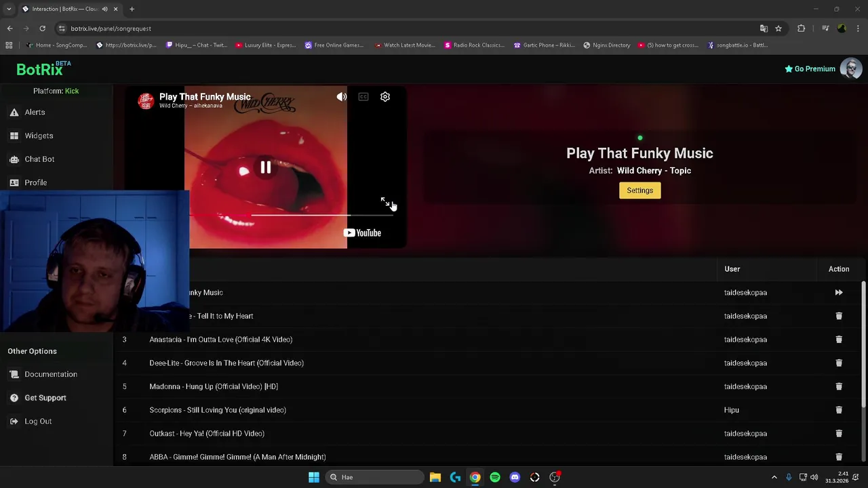Open the volume control in the tray
Image resolution: width=868 pixels, height=488 pixels.
[814, 477]
